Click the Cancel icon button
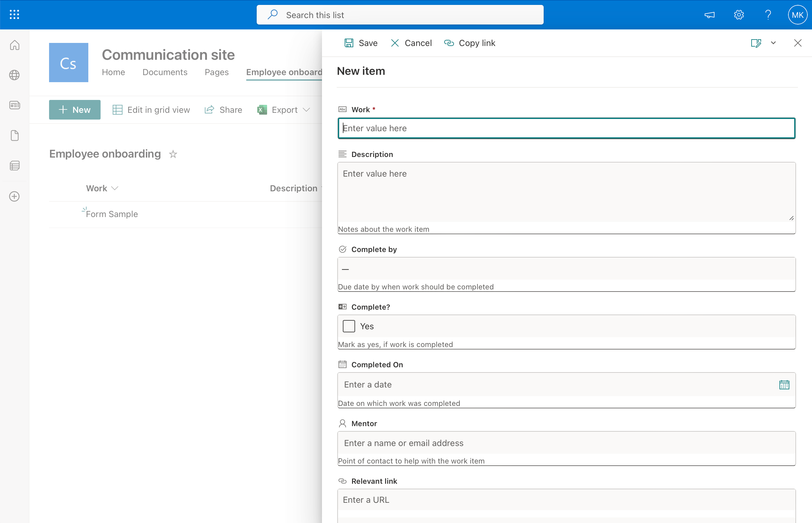Viewport: 812px width, 523px height. (394, 42)
